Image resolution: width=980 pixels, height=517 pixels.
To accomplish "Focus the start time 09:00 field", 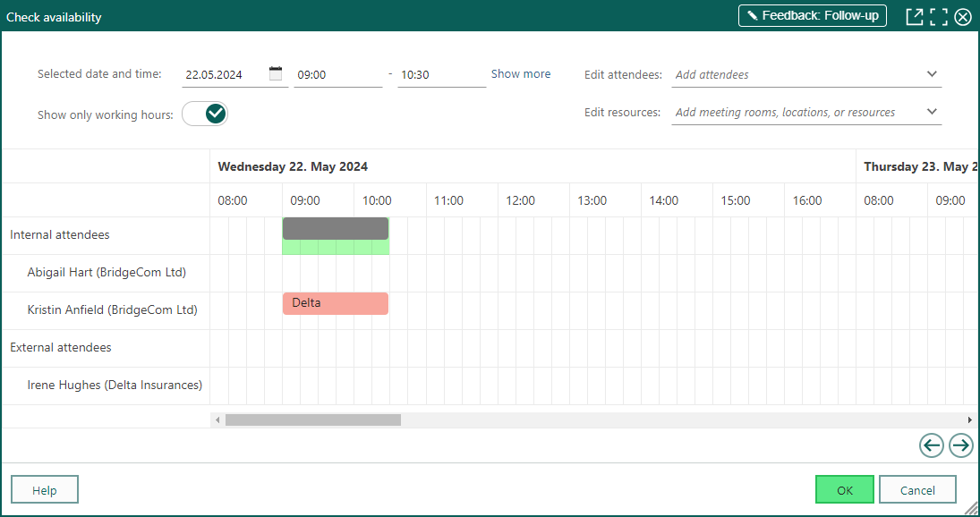I will tap(338, 75).
